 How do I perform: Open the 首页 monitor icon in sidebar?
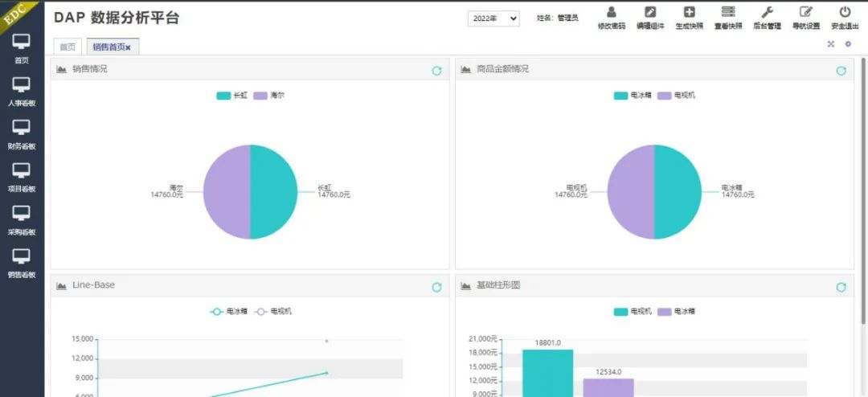[x=22, y=42]
